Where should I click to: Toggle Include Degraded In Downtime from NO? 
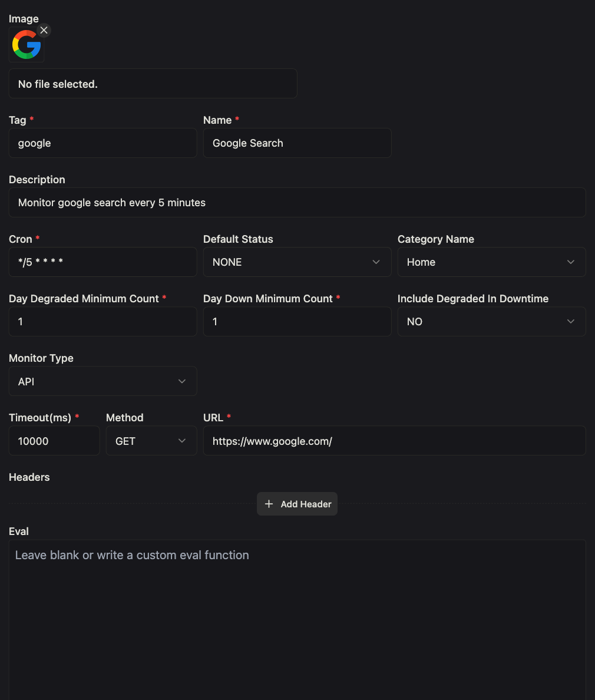[491, 322]
